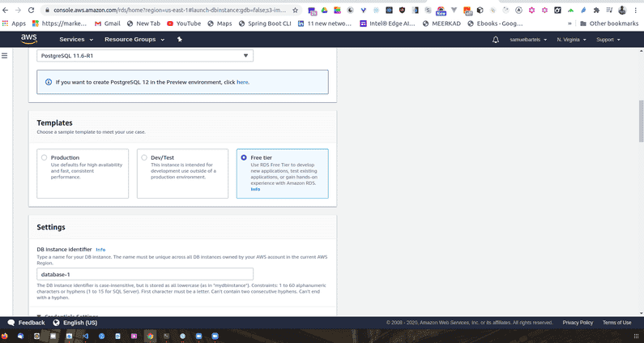Click the page vertical scrollbar thumb
Screen dimensions: 644x343
[x=641, y=121]
